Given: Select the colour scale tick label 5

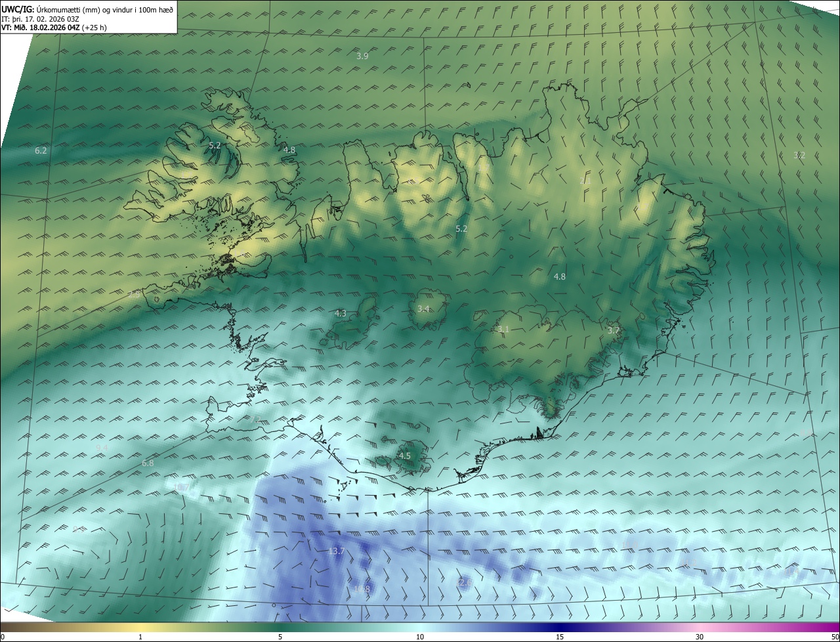Looking at the screenshot, I should coord(280,637).
